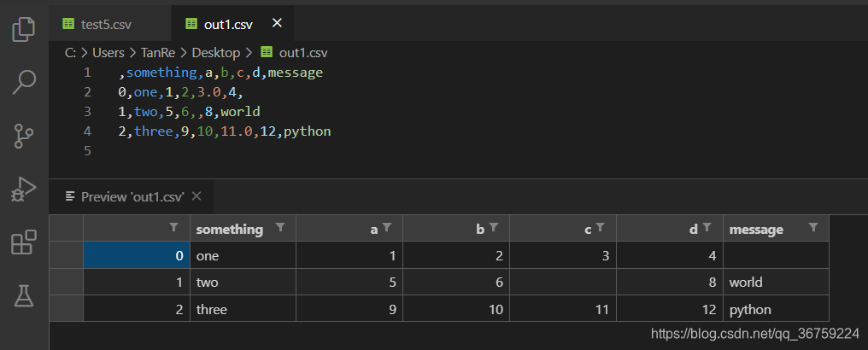Screen dimensions: 868x350
Task: Select the cell containing 'python'
Action: 776,309
